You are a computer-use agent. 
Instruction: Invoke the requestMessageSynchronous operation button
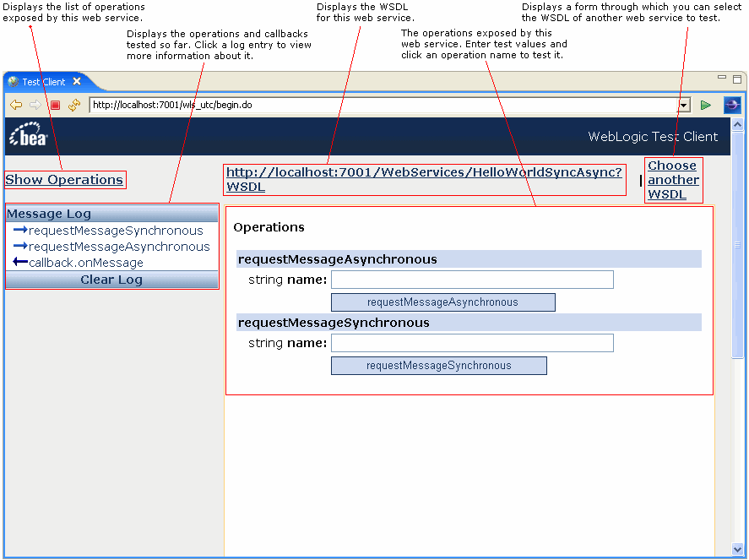point(439,366)
